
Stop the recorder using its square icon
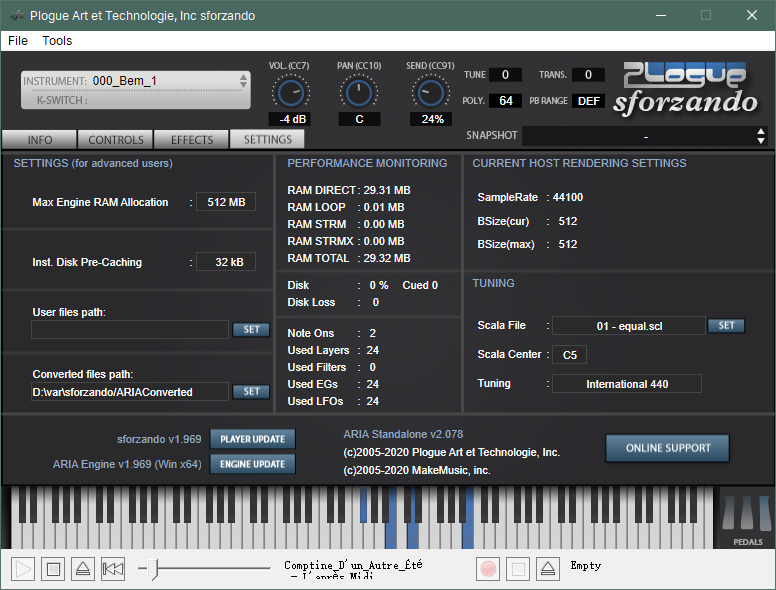tap(518, 569)
